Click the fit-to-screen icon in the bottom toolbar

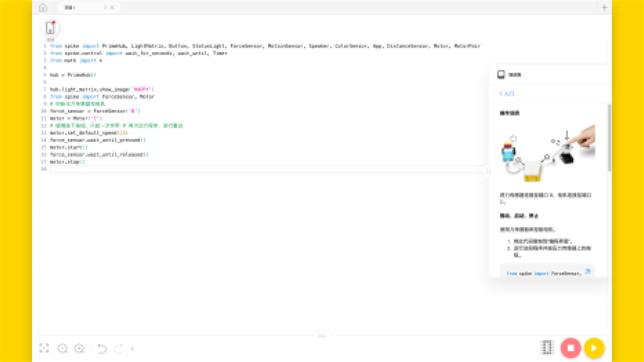pyautogui.click(x=44, y=348)
